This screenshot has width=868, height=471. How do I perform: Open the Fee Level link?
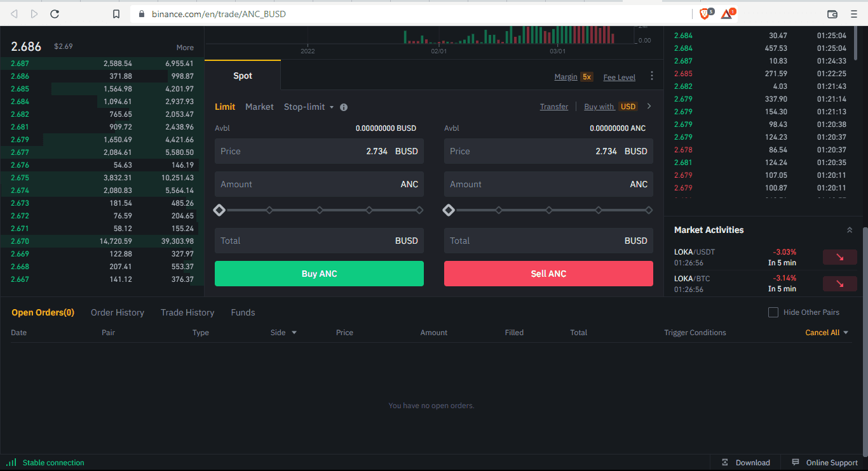[x=619, y=77]
